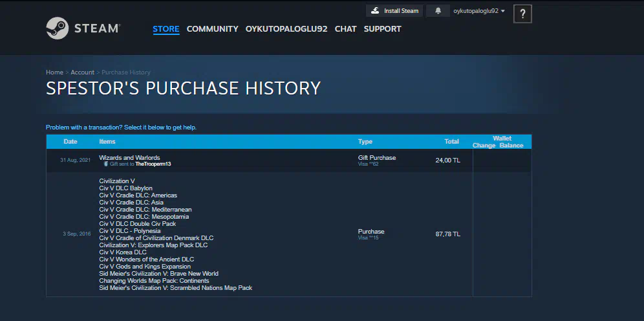Select Civ V Gods and Kings Expansion
This screenshot has width=644, height=321.
145,267
